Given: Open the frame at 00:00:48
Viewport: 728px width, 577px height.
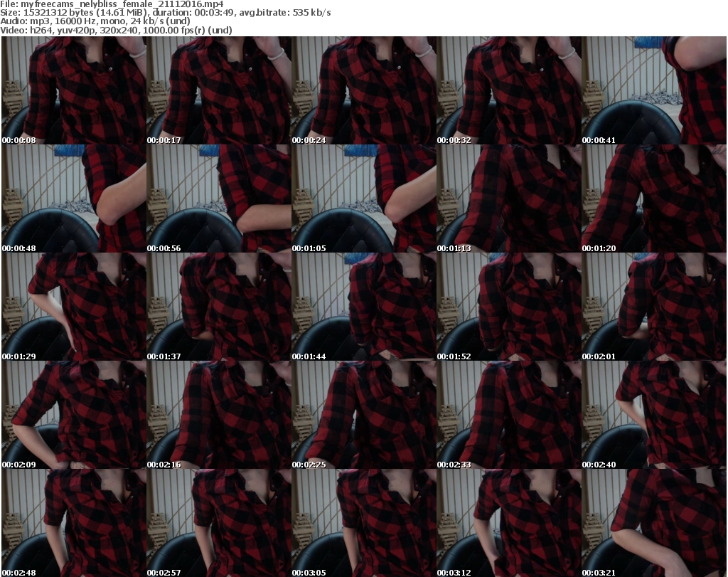Looking at the screenshot, I should tap(74, 198).
